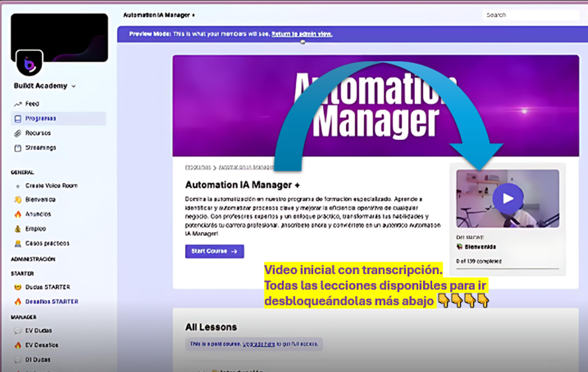Open the Streamings section icon
The height and width of the screenshot is (372, 588).
(x=17, y=148)
